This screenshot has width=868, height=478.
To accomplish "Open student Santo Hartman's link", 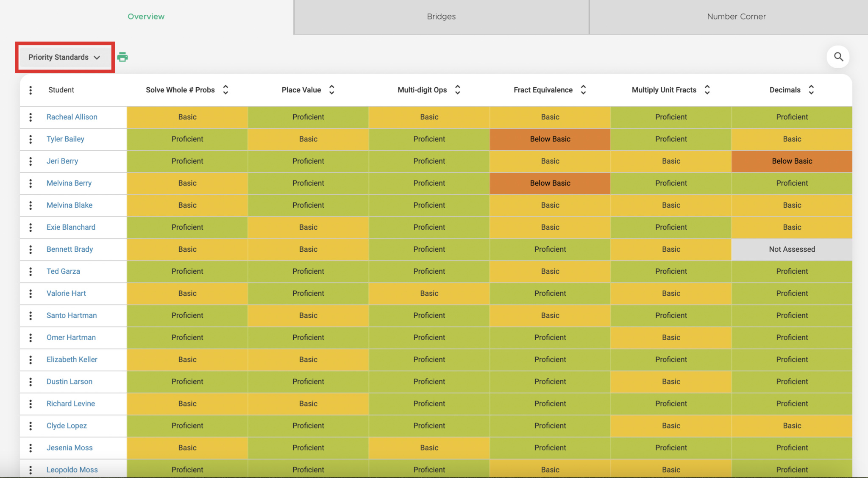I will coord(72,315).
